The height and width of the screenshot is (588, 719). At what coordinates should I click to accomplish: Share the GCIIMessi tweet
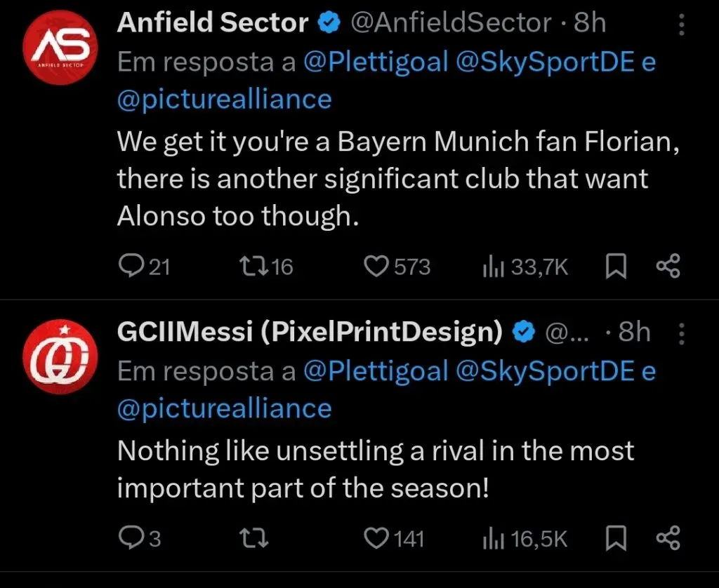click(668, 538)
